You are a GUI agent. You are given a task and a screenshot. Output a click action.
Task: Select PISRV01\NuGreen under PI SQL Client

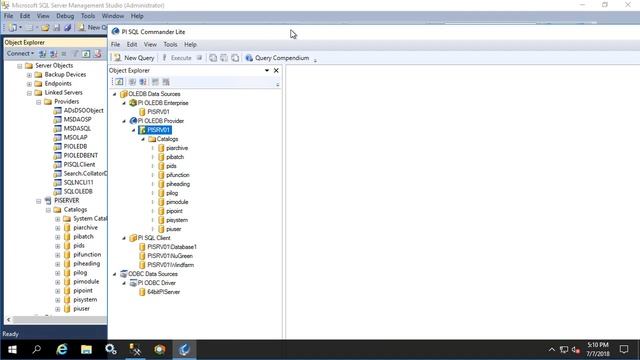pyautogui.click(x=170, y=256)
